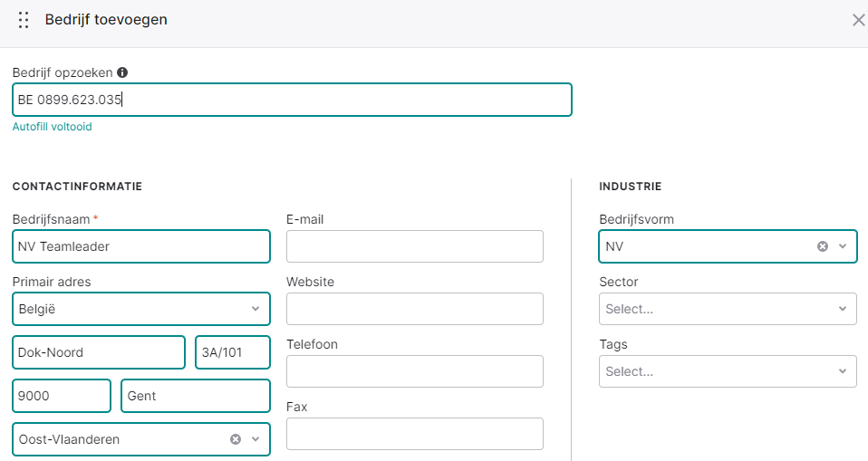Expand the Oost-Vlaanderen province chevron

pos(256,439)
